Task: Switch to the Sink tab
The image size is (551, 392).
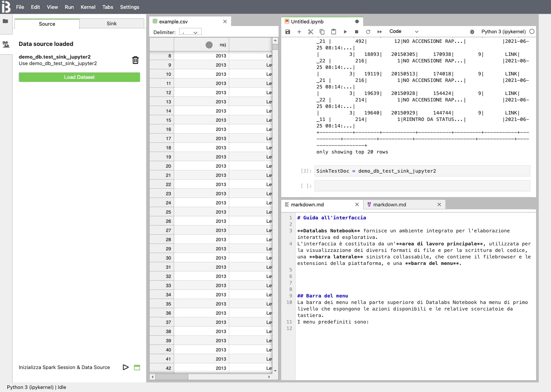Action: [111, 24]
